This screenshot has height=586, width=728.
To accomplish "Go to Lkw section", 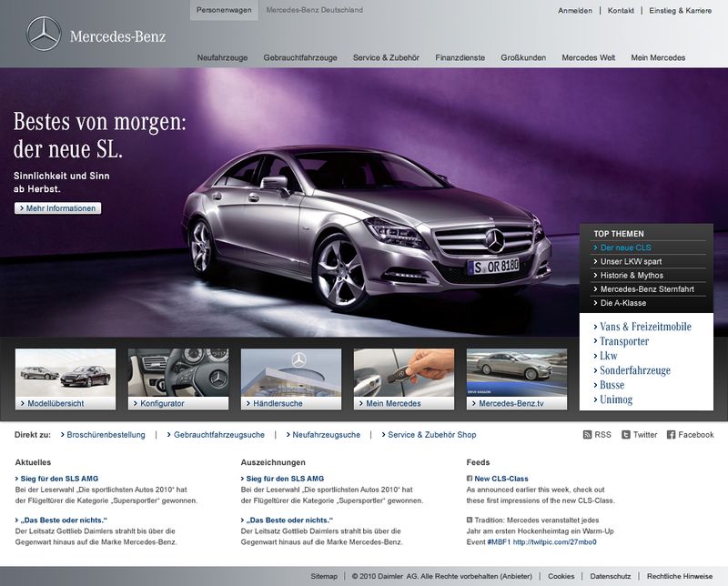I will [605, 356].
